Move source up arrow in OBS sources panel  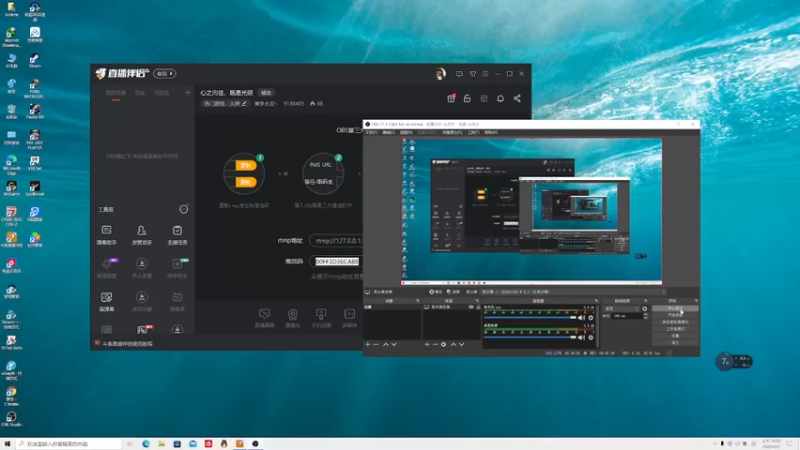pos(453,344)
